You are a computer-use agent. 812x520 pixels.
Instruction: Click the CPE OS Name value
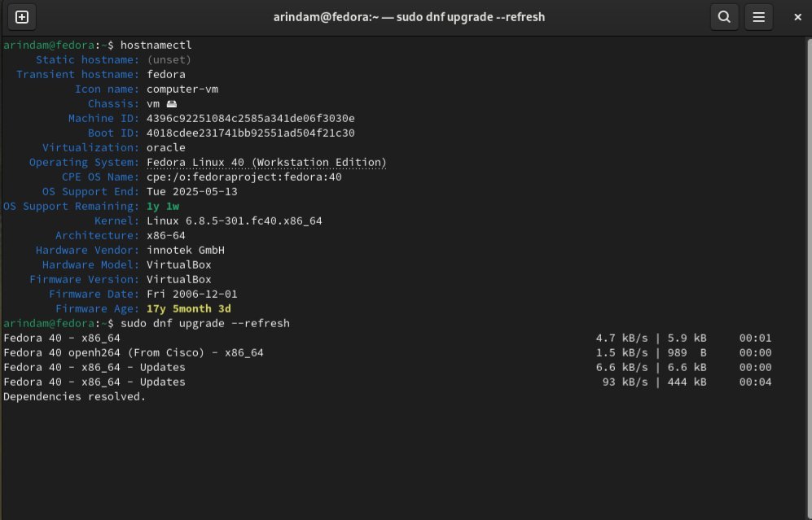click(244, 177)
